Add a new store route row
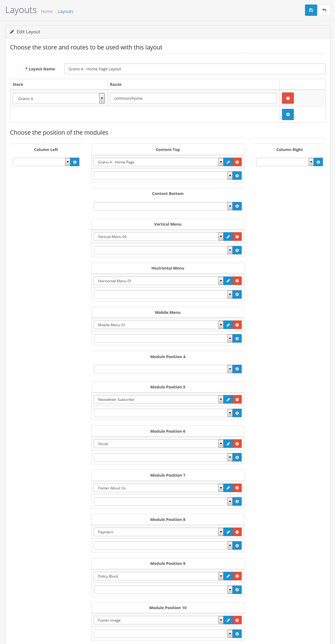The height and width of the screenshot is (644, 335). pos(288,115)
